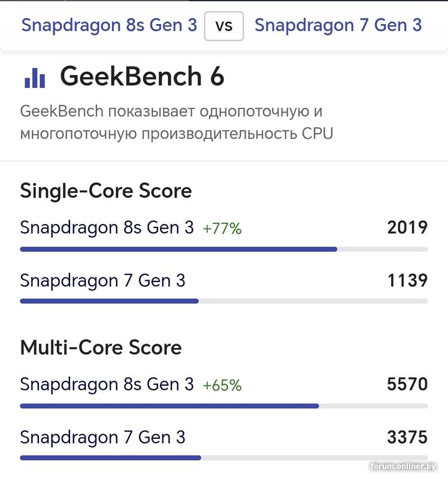Viewport: 448px width, 479px height.
Task: Click the 1139 single-core score value
Action: click(407, 280)
